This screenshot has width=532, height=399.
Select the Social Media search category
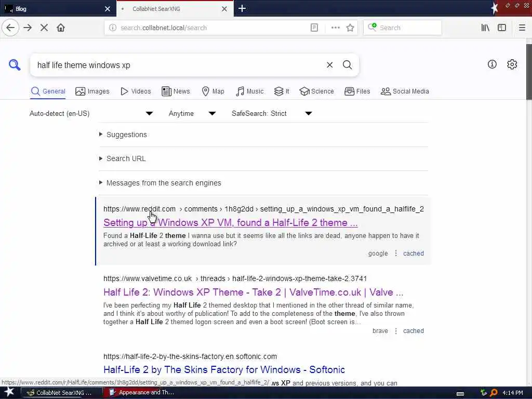(405, 91)
